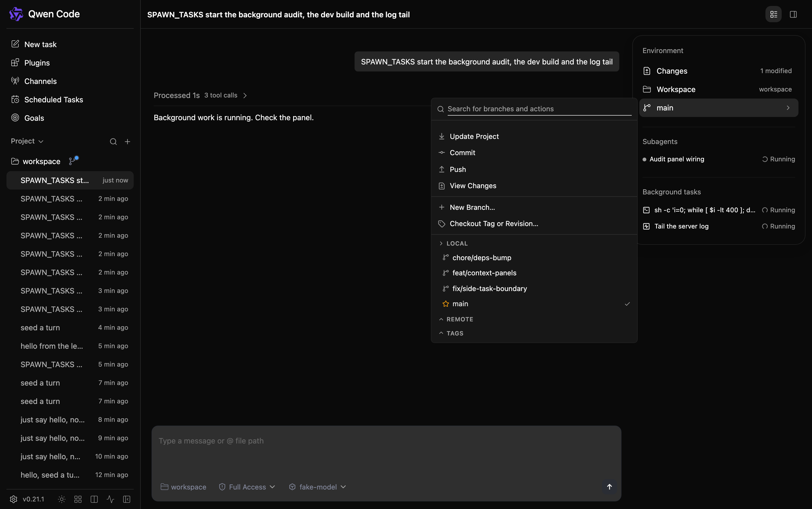Check out chore/deps-bump branch
The image size is (812, 509).
click(x=534, y=257)
